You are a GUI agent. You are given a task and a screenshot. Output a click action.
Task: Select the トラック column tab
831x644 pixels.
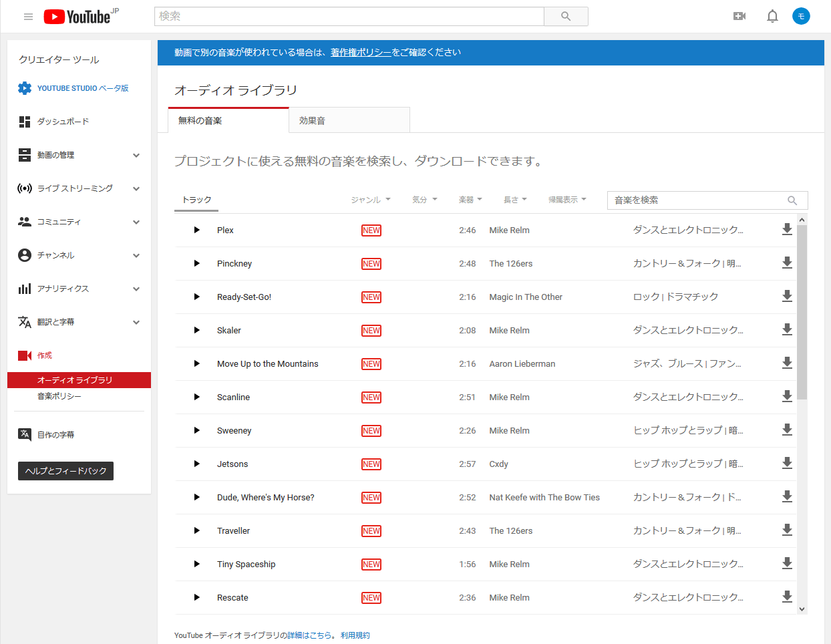[196, 200]
